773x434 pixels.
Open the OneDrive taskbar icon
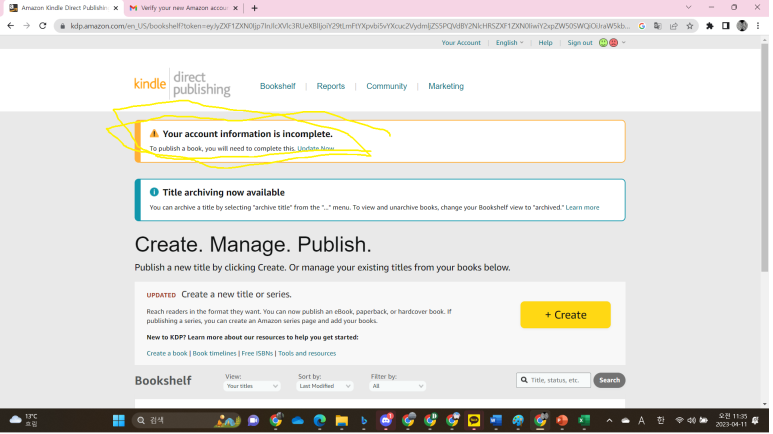(x=298, y=421)
